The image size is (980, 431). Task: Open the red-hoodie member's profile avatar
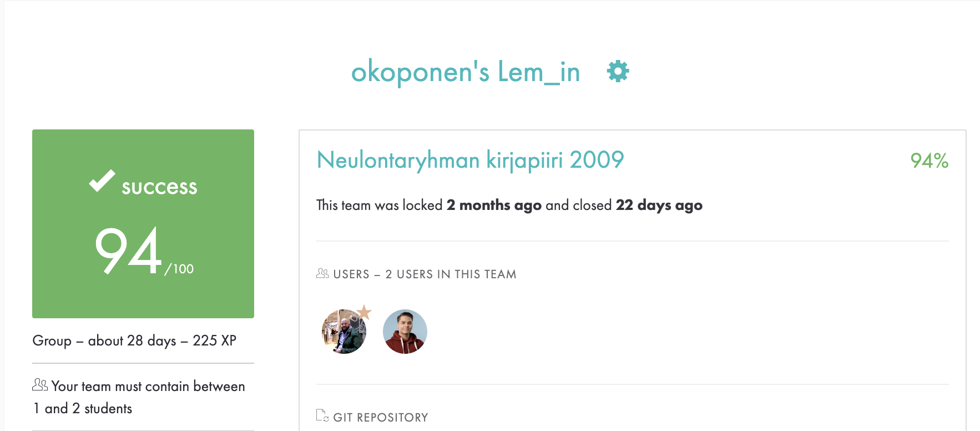click(405, 331)
